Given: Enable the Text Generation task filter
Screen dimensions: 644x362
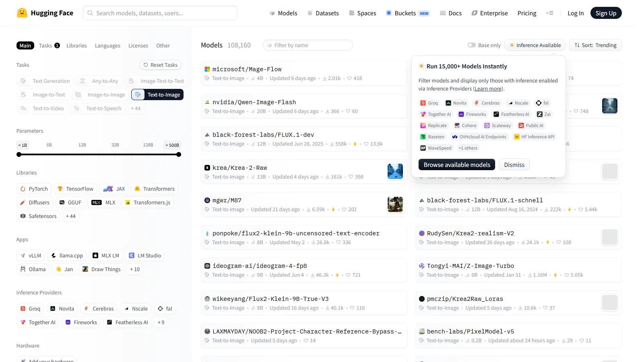Looking at the screenshot, I should tap(45, 81).
